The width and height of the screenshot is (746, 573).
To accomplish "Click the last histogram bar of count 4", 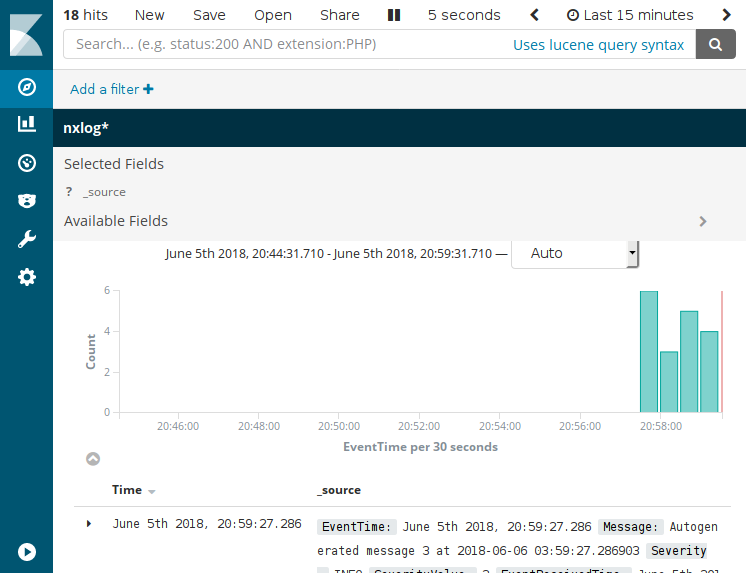I will coord(709,372).
